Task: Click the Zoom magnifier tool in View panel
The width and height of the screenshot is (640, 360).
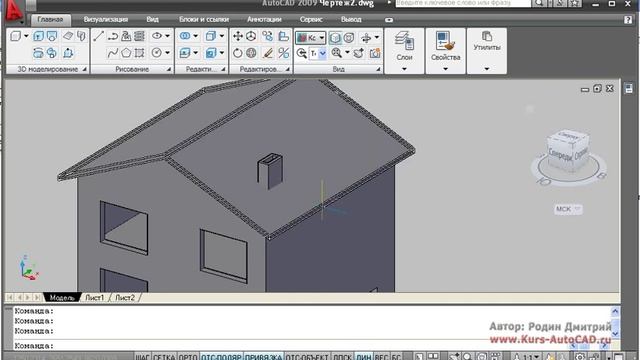Action: (337, 53)
